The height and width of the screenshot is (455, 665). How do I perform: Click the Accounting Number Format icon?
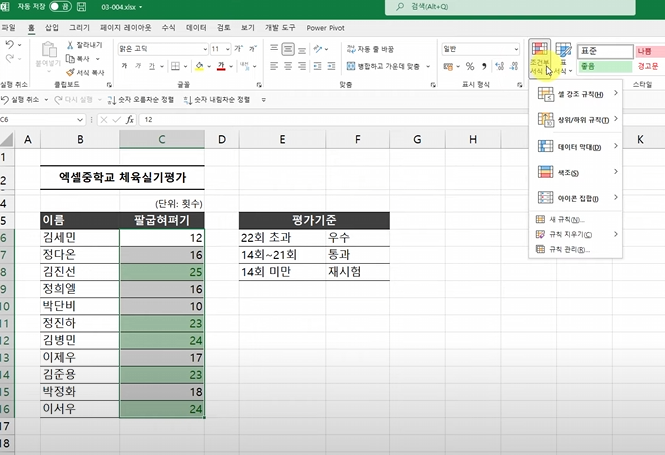(x=448, y=67)
